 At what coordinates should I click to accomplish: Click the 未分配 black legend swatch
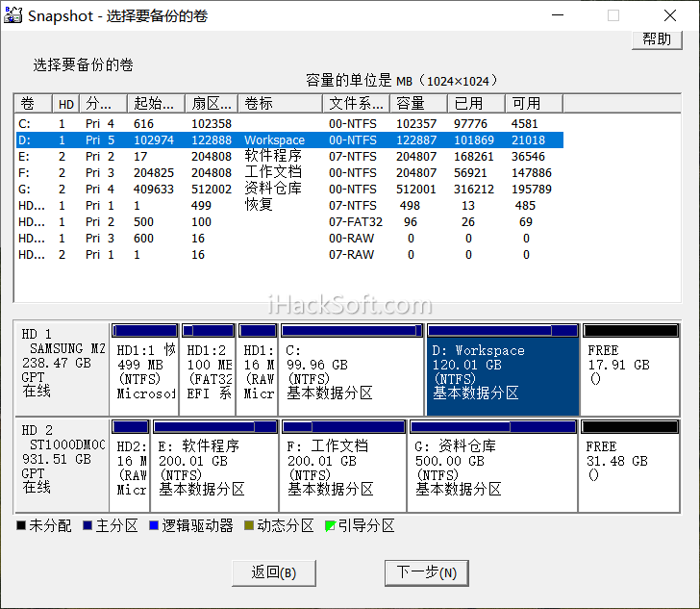[x=21, y=525]
